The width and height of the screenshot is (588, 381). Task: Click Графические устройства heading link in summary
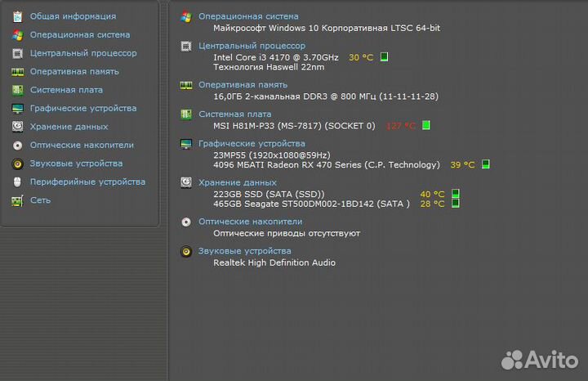(x=252, y=144)
